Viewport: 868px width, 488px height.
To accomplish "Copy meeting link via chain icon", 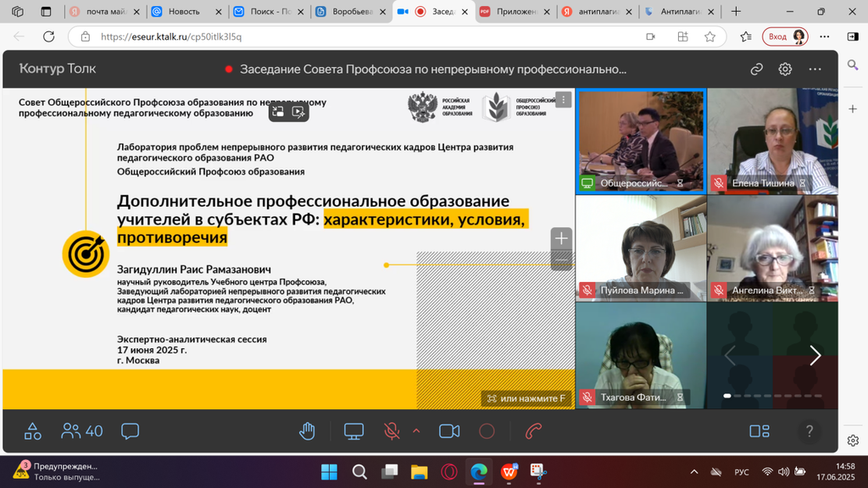I will pos(756,69).
